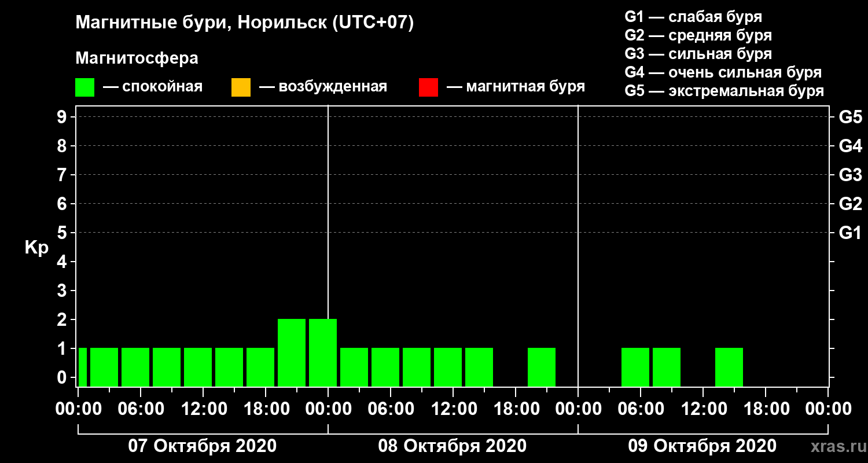Click the narrow first bar at 00:00 on 07 October
Image resolution: width=868 pixels, height=463 pixels.
click(83, 367)
